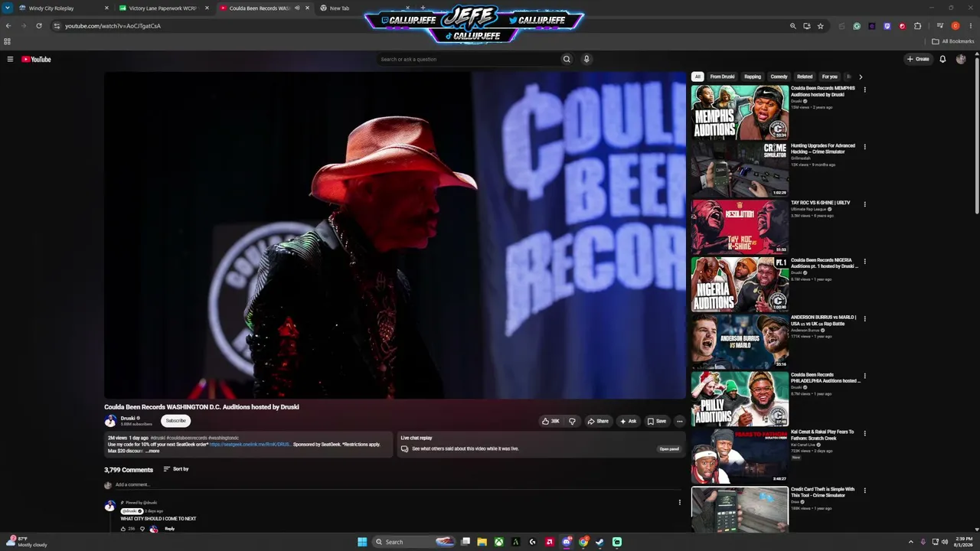The width and height of the screenshot is (980, 551).
Task: Click the Ask button
Action: pos(628,421)
